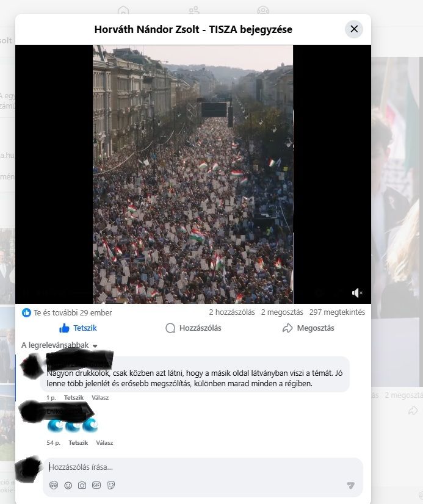
Task: Expand the A legrelevánsabbak sort dropdown
Action: coord(59,345)
